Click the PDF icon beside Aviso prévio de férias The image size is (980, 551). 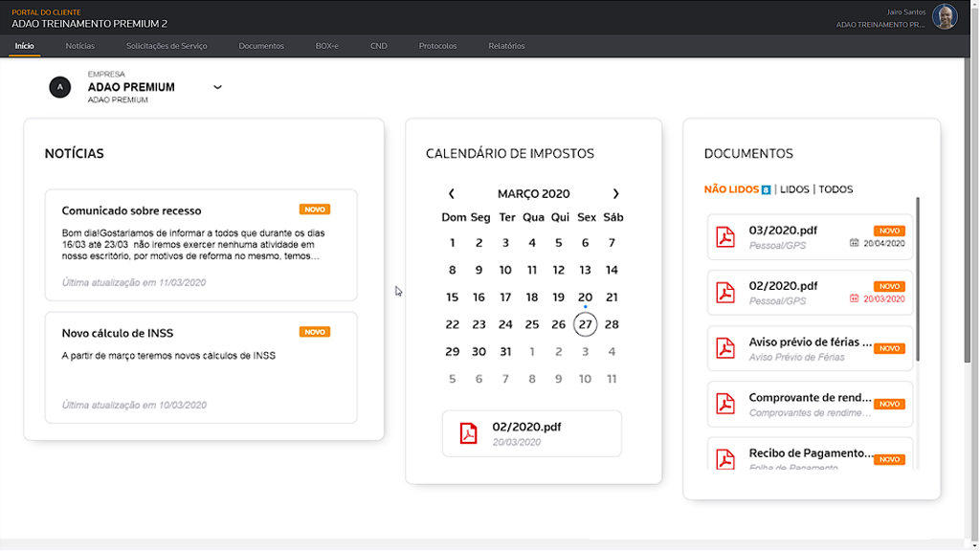pyautogui.click(x=726, y=348)
